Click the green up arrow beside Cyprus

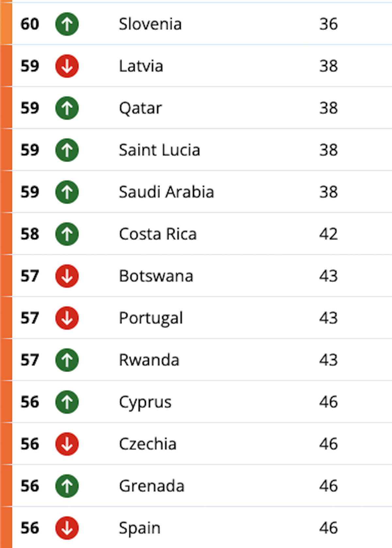[x=67, y=402]
